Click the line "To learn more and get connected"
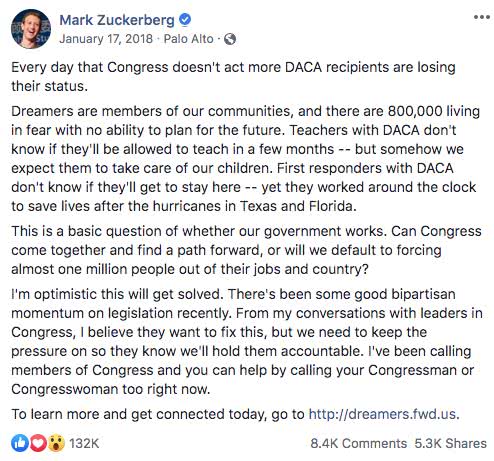The image size is (494, 461). click(x=235, y=414)
